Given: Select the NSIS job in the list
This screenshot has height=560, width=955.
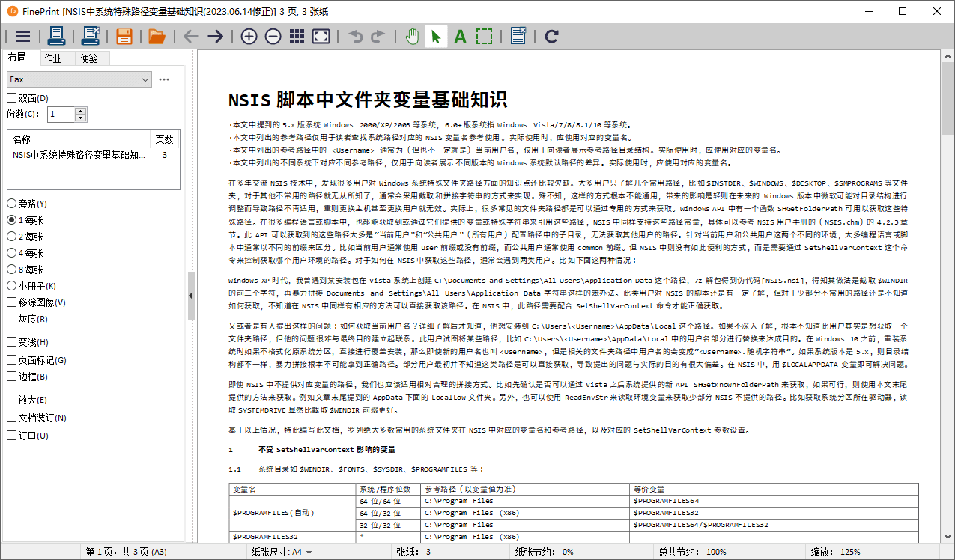Looking at the screenshot, I should point(79,155).
